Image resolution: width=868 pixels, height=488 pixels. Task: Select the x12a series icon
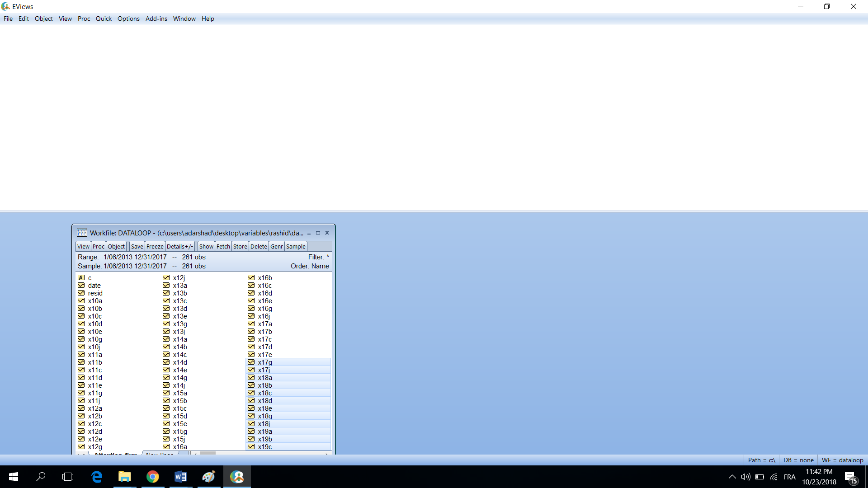(81, 408)
